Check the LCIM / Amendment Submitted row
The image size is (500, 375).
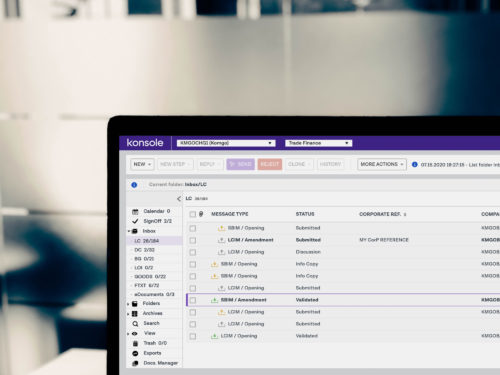(193, 240)
